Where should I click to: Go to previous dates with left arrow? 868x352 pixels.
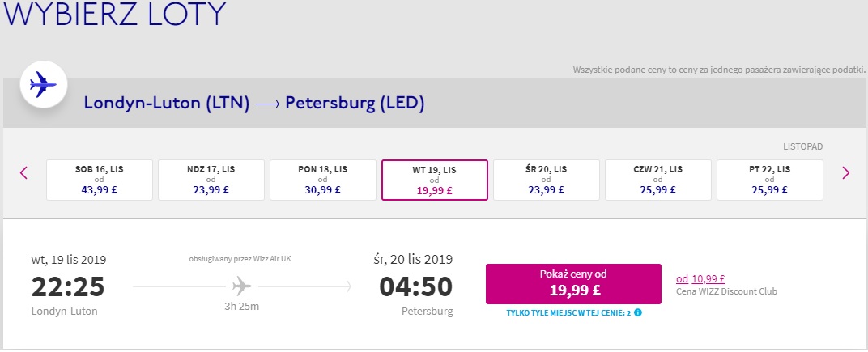[23, 172]
